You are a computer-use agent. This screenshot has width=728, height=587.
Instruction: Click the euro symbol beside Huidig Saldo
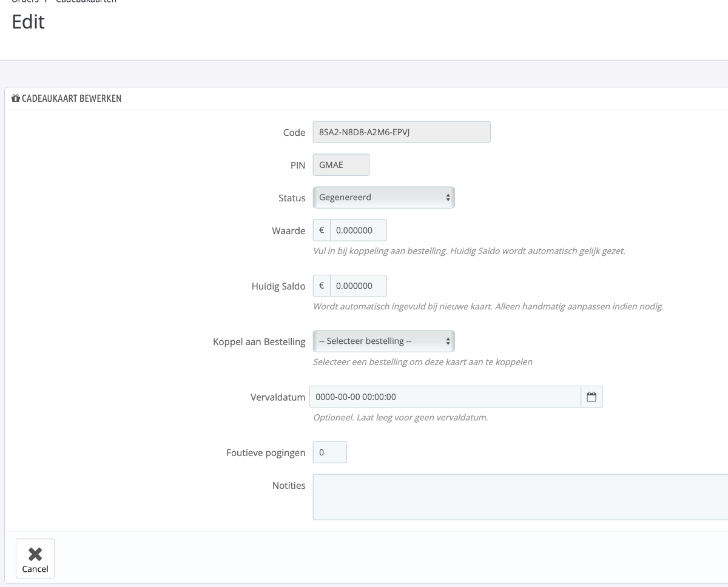322,286
